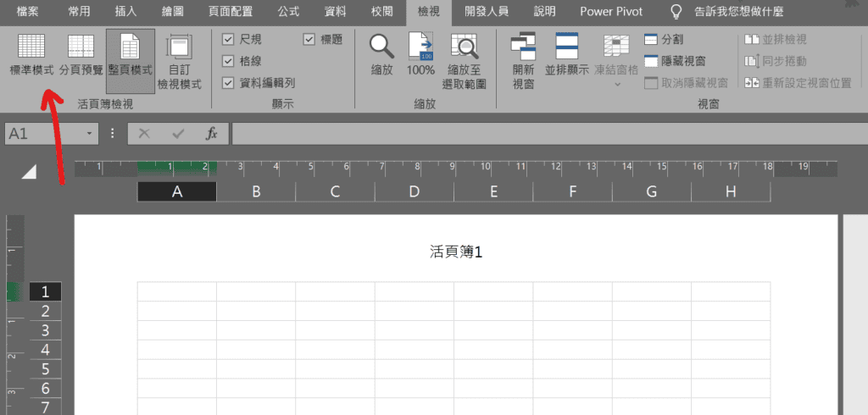The image size is (868, 415).
Task: Set zoom to 100%
Action: click(x=420, y=54)
